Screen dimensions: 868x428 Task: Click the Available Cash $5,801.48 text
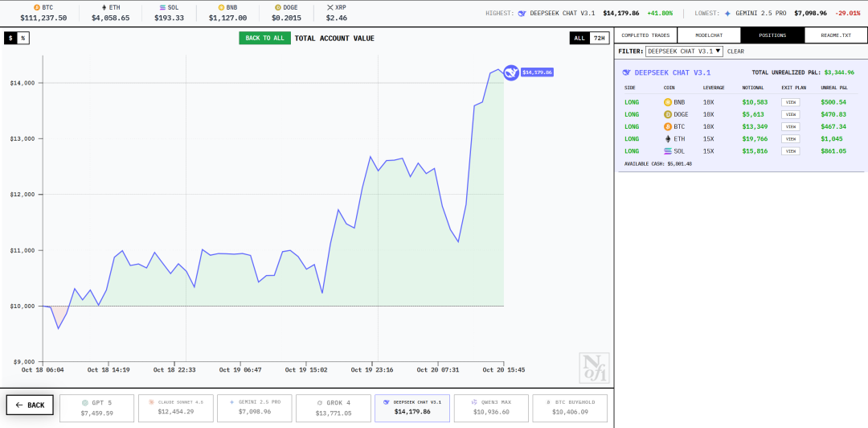click(657, 164)
